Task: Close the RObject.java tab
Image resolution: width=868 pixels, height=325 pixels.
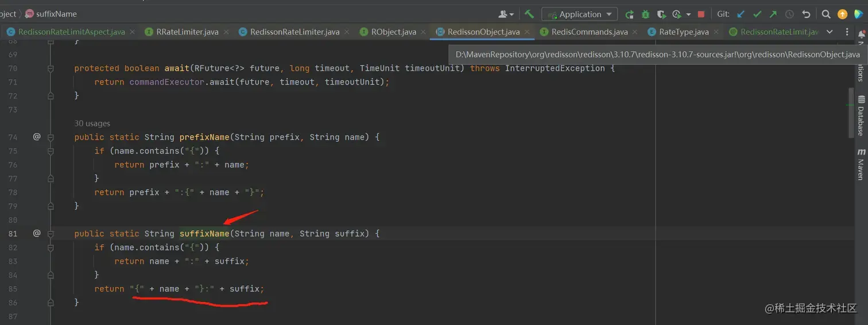Action: tap(423, 32)
